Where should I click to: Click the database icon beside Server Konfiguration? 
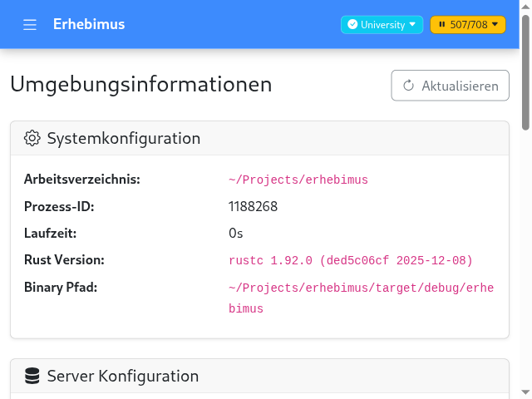click(x=32, y=377)
